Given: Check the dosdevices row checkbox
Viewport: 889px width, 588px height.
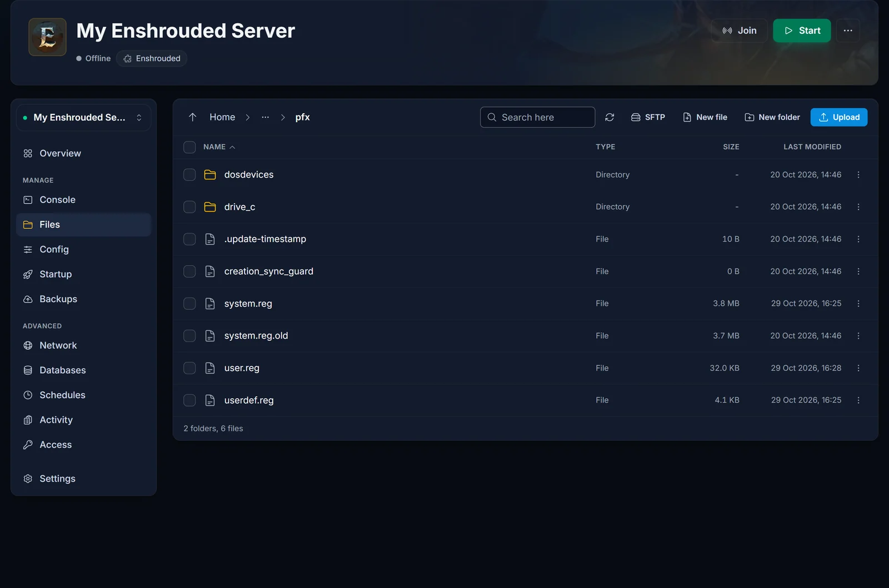Looking at the screenshot, I should coord(189,175).
